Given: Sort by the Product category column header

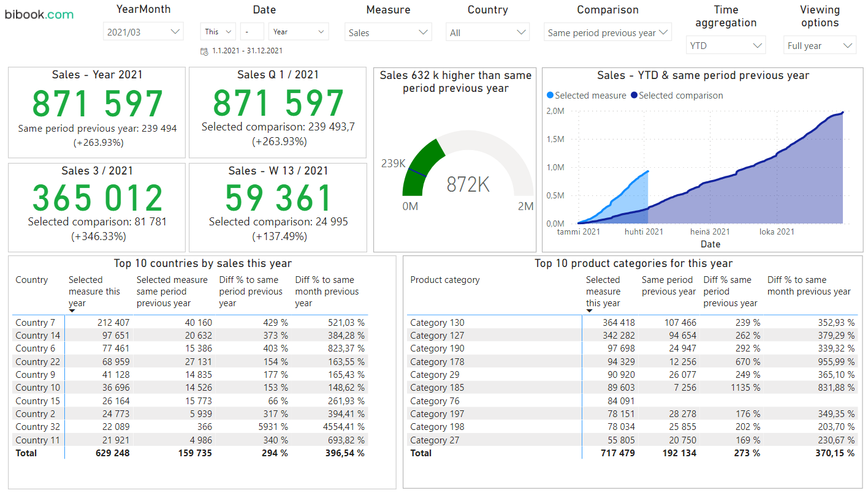Looking at the screenshot, I should [445, 280].
